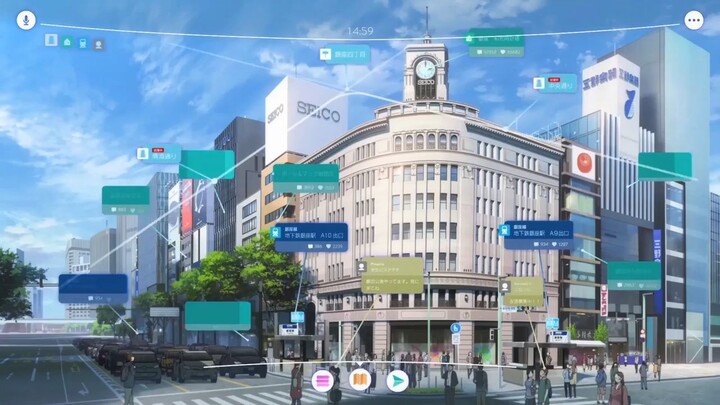The image size is (720, 405).
Task: Open the pink layers button in bottom bar
Action: point(322,381)
